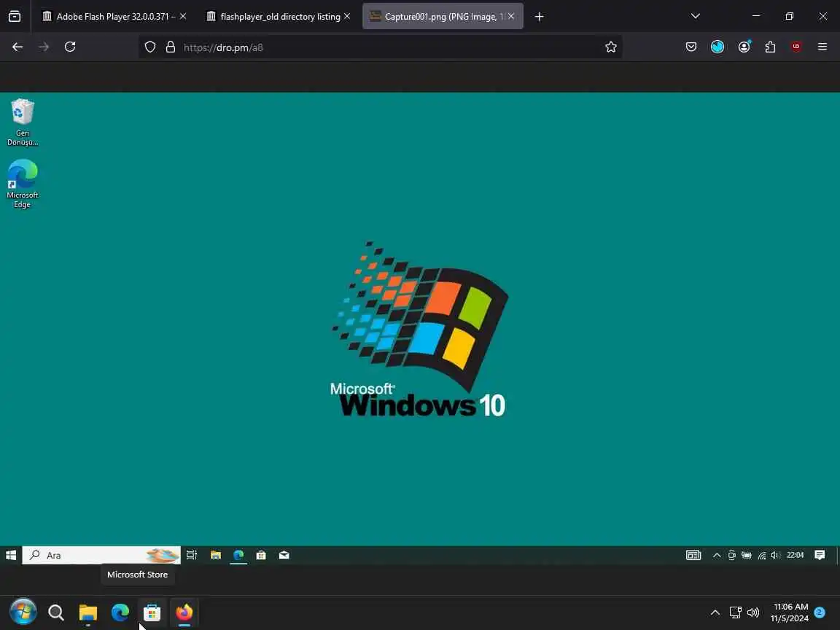Open the Firefox account menu

744,47
